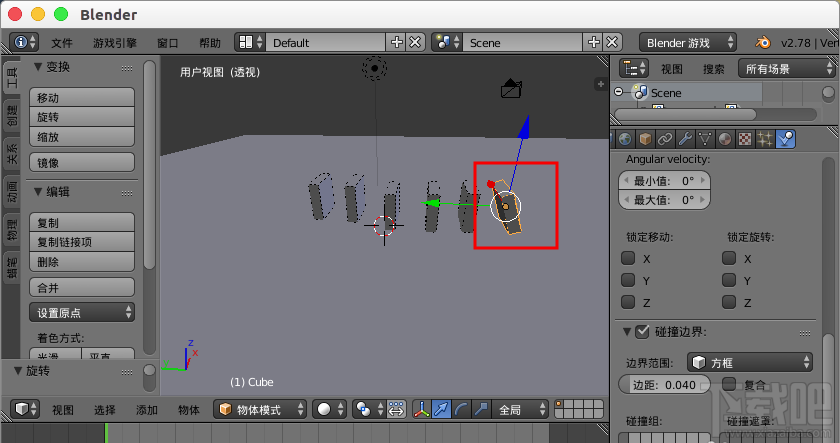Open the 3D view 物体 menu

coord(189,410)
